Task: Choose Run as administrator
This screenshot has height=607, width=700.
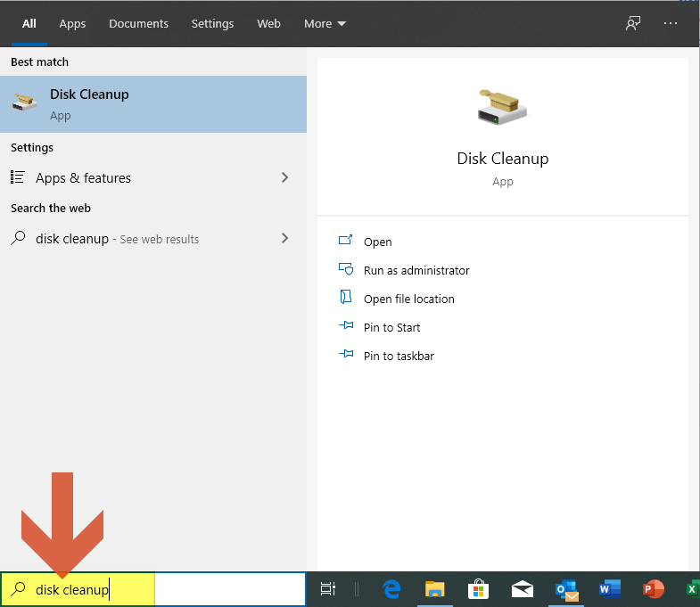Action: [x=416, y=270]
